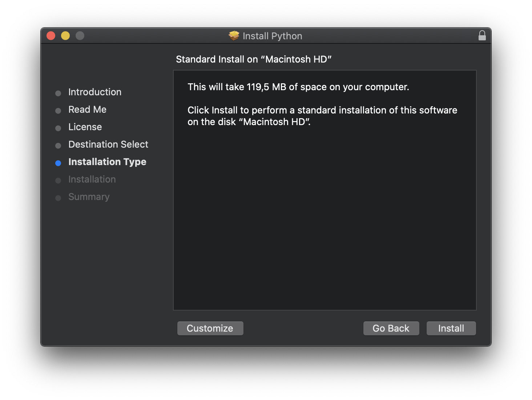Click the yellow minimize button
Screen dimensions: 532x400
[x=65, y=36]
